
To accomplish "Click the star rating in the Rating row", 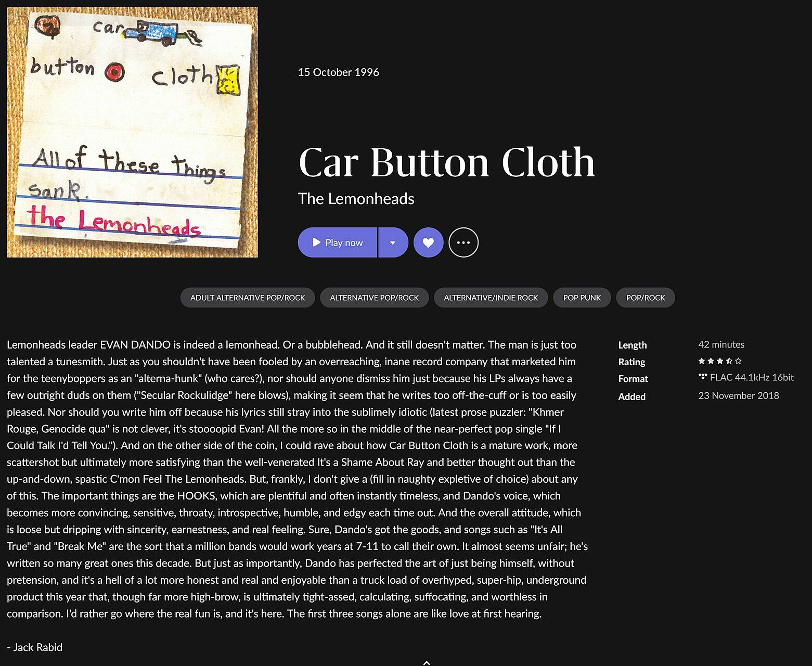I will (x=720, y=361).
